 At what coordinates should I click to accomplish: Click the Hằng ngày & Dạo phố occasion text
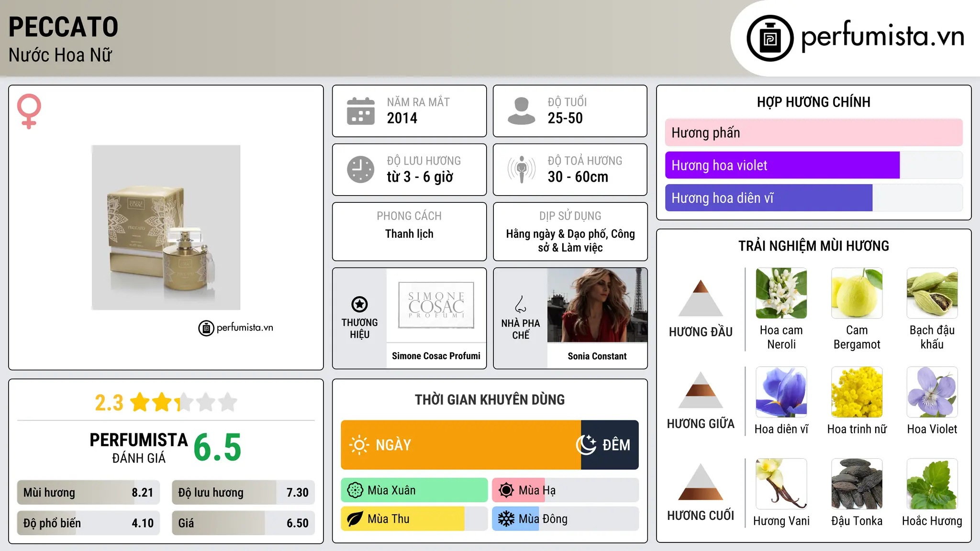coord(570,241)
